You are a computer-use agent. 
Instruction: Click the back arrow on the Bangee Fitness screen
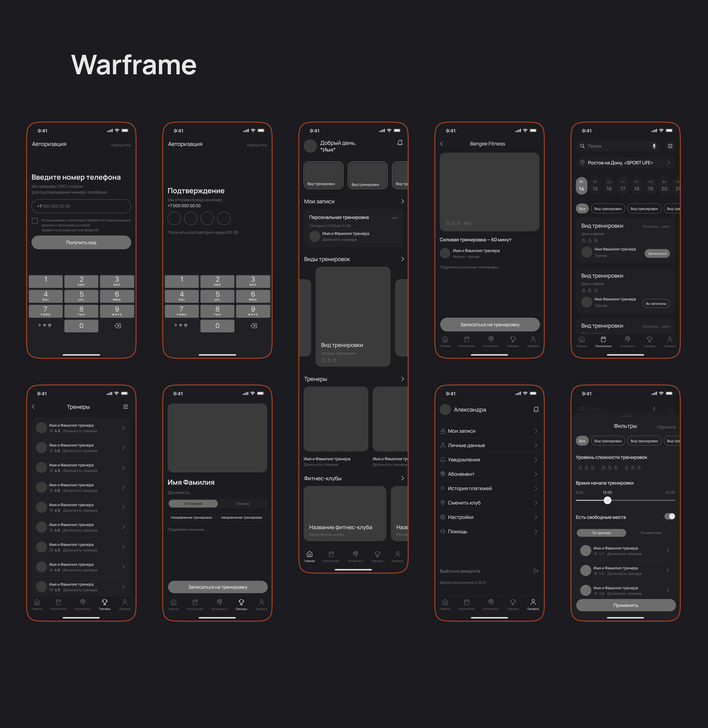442,144
